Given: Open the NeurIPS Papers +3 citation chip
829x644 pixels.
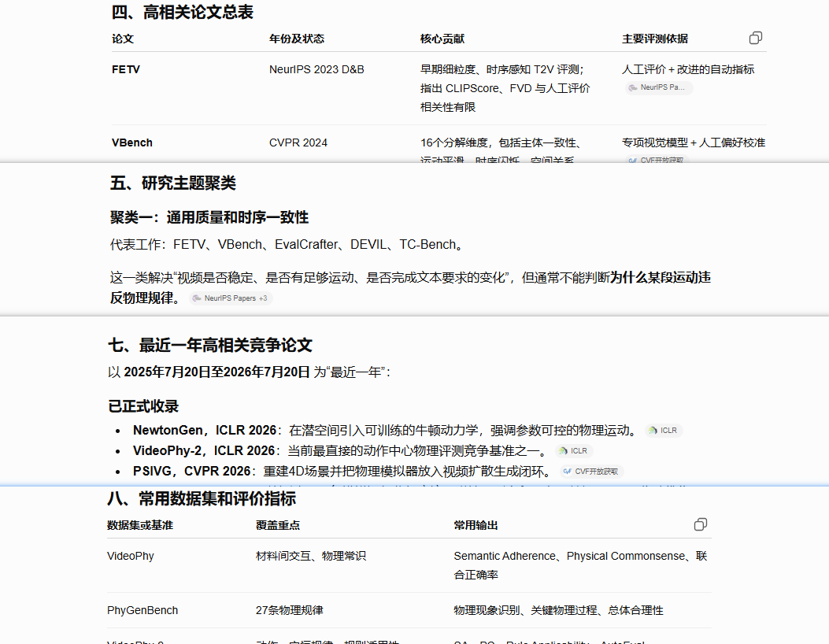Looking at the screenshot, I should [231, 298].
